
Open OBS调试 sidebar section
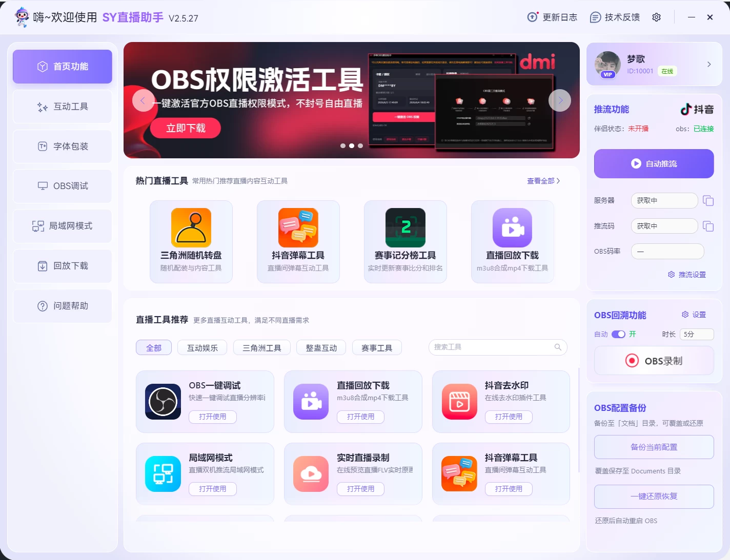click(x=63, y=186)
